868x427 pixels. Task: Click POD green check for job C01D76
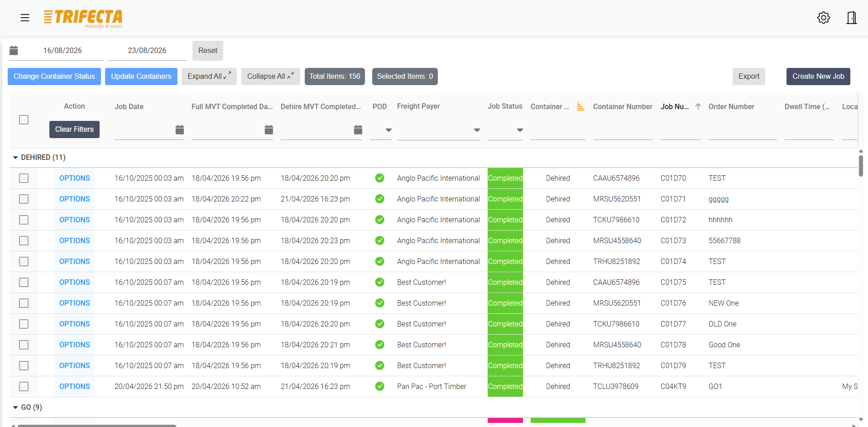(379, 303)
